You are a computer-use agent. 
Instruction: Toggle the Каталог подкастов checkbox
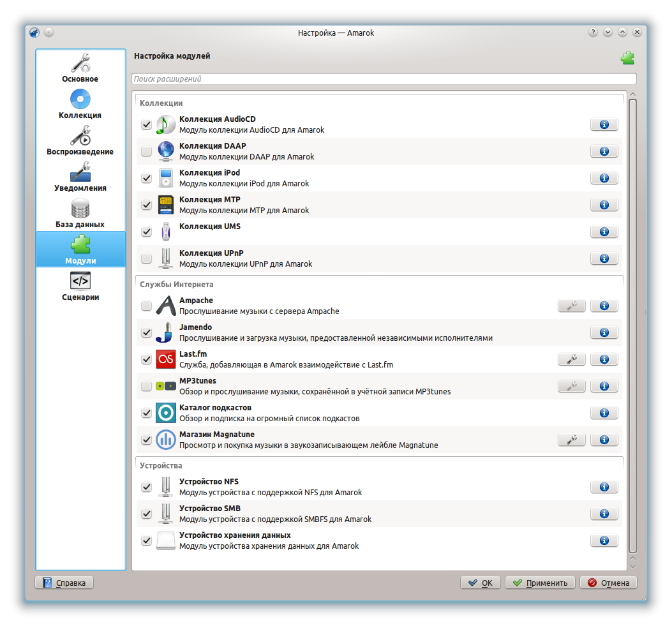147,413
